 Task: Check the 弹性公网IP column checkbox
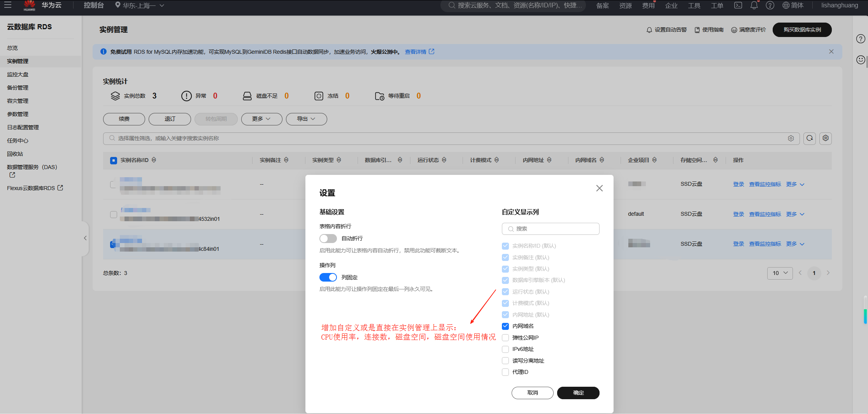coord(505,338)
